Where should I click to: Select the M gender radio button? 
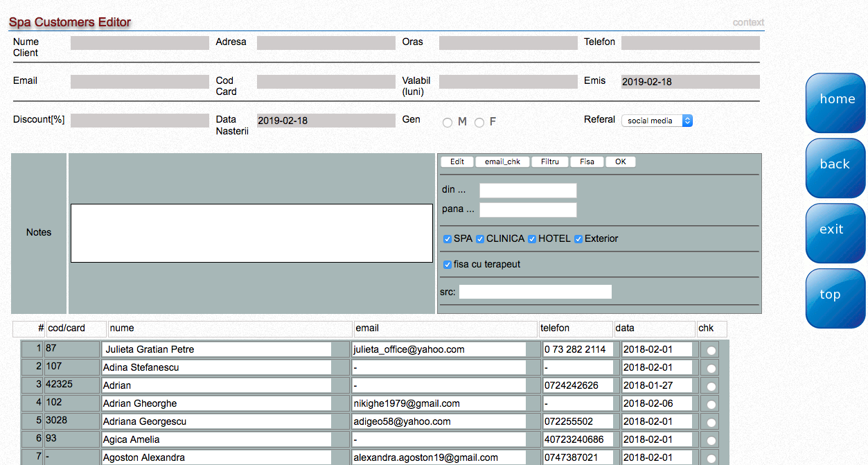(x=448, y=123)
